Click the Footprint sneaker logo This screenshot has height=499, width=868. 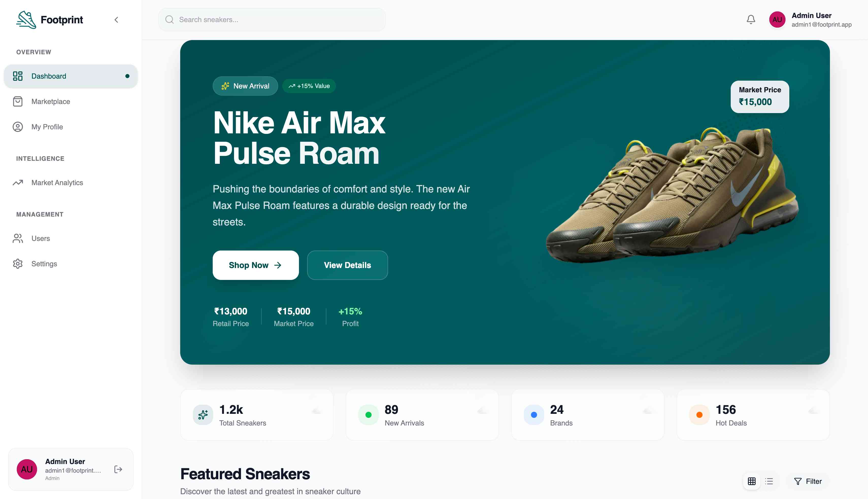click(x=26, y=20)
